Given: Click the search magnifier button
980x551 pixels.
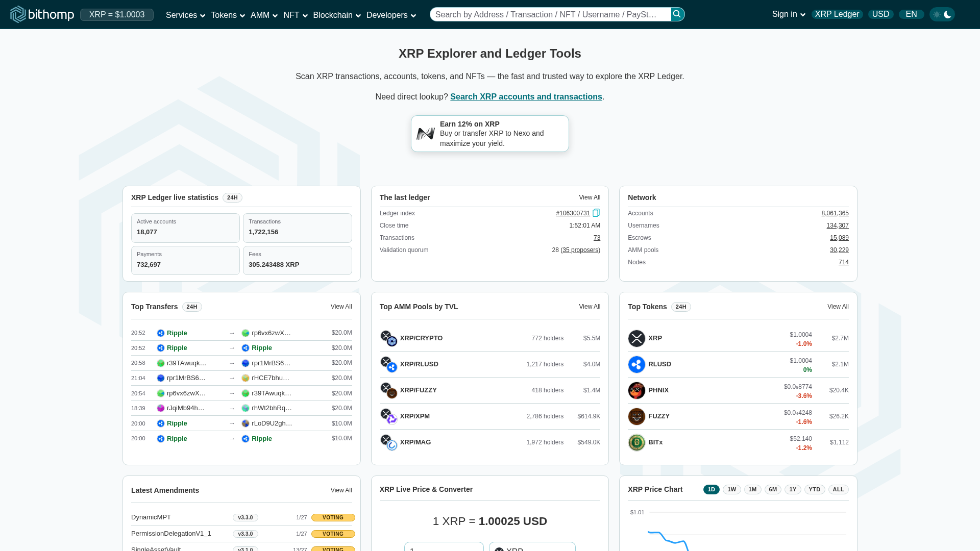Looking at the screenshot, I should [677, 14].
